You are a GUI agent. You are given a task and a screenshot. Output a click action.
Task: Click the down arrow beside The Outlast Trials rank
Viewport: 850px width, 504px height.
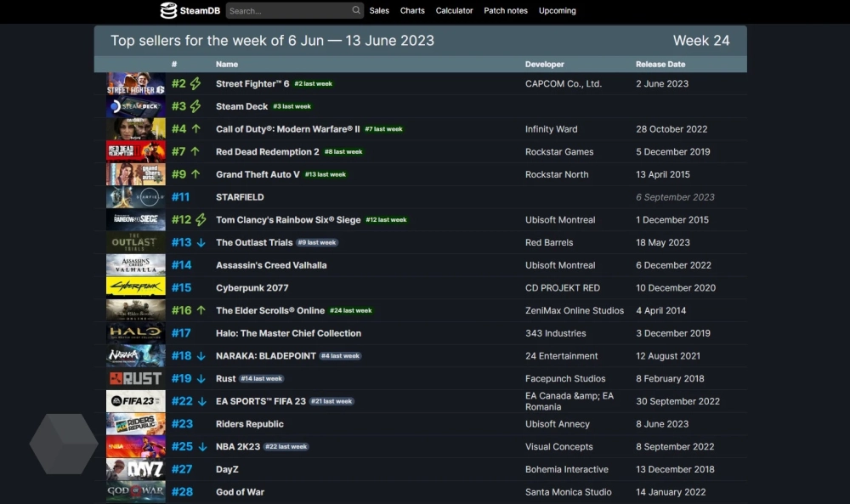point(201,242)
